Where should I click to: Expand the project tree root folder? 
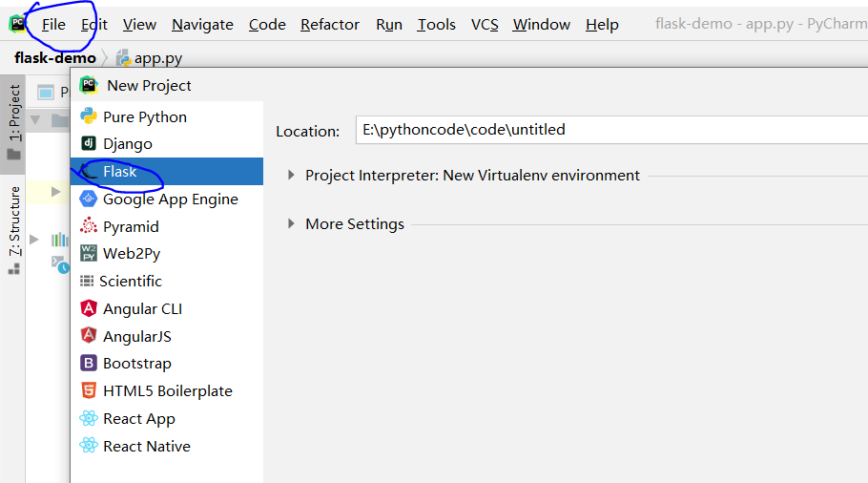36,120
